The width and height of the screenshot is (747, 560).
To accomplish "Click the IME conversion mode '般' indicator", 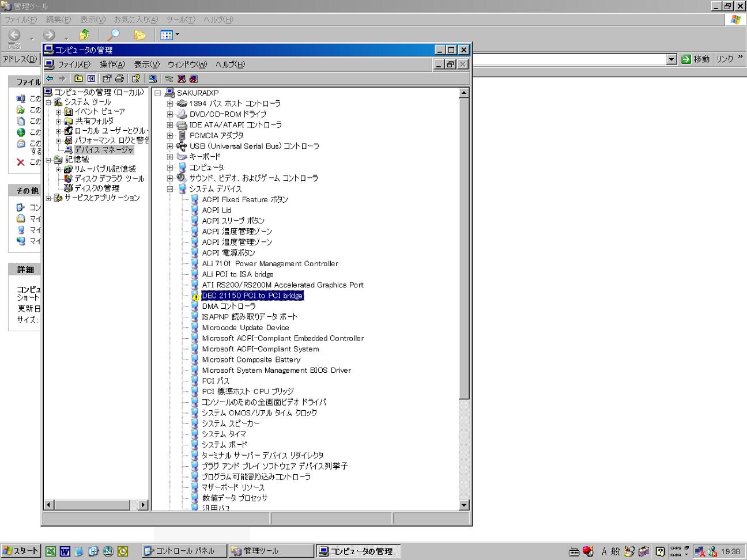I will coord(616,551).
